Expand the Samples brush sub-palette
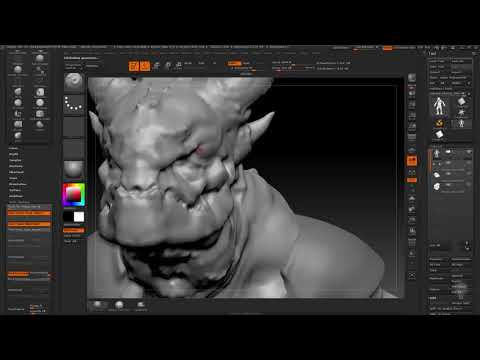Screen dimensions: 480x360 (x=15, y=160)
